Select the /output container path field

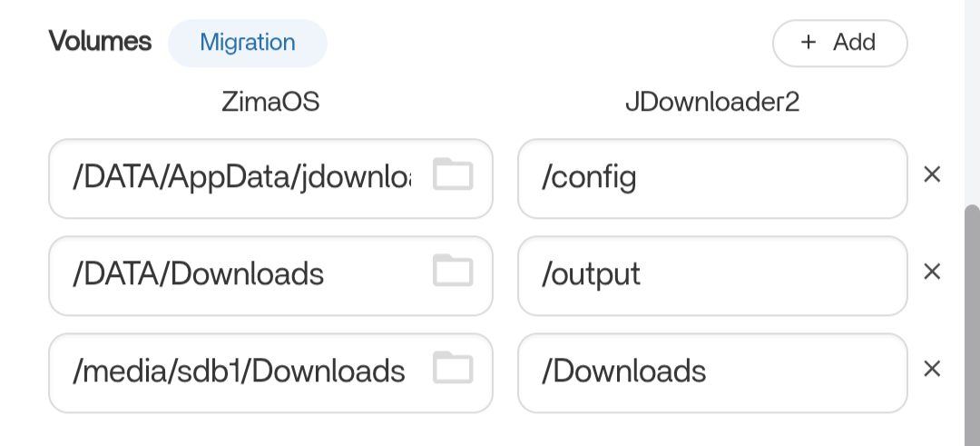click(711, 274)
